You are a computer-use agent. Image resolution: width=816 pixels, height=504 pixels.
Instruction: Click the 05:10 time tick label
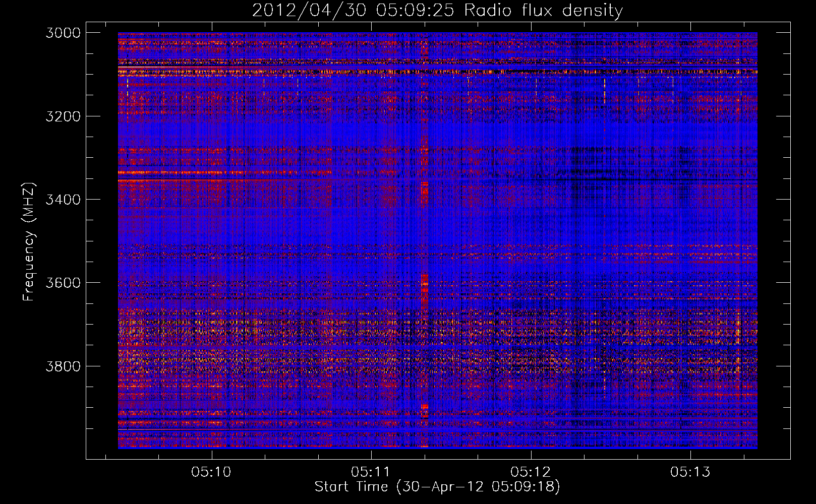(211, 472)
